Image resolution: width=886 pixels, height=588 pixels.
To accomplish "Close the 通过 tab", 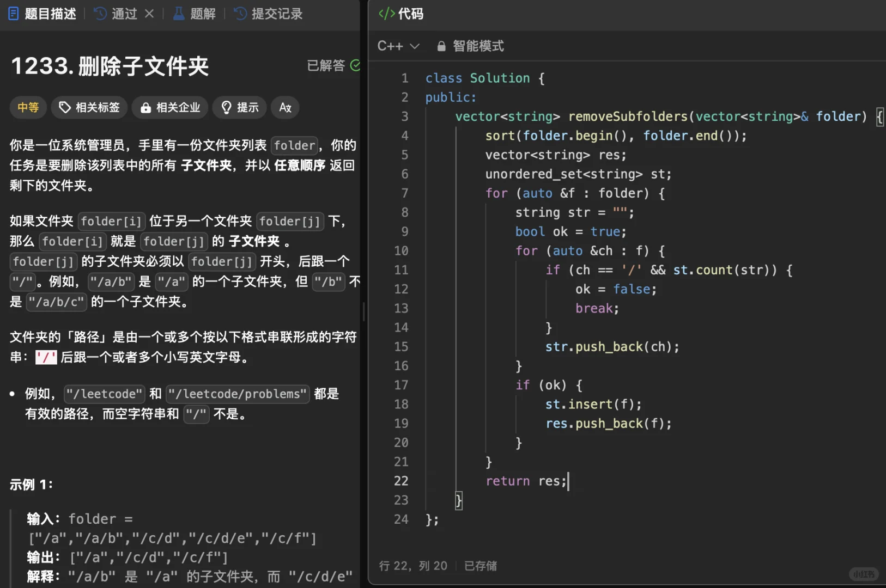I will click(149, 14).
